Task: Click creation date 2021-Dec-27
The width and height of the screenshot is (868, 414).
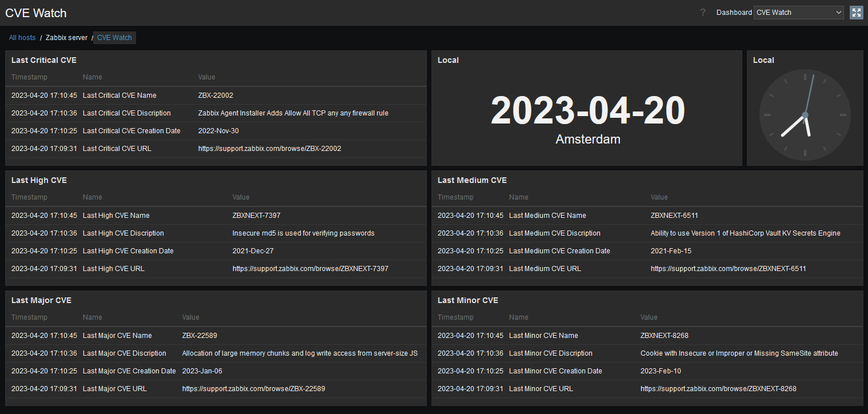Action: click(x=253, y=251)
